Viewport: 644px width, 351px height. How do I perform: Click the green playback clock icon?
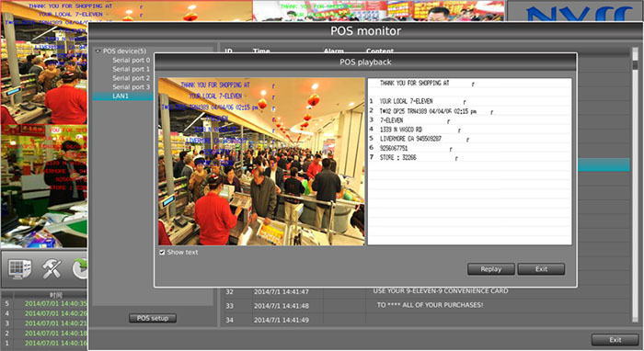pyautogui.click(x=80, y=269)
